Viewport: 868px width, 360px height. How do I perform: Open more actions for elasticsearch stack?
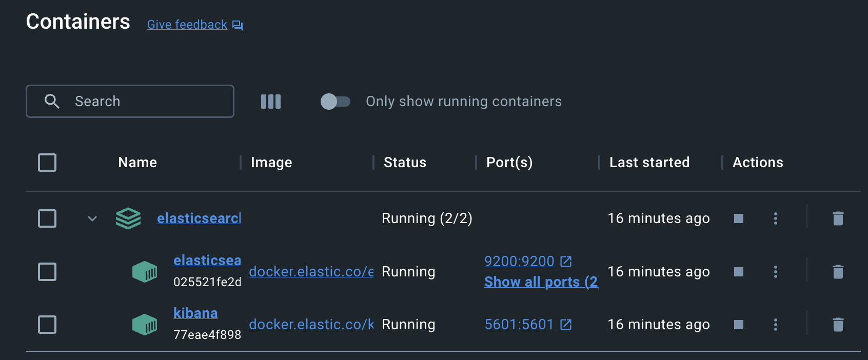point(776,218)
